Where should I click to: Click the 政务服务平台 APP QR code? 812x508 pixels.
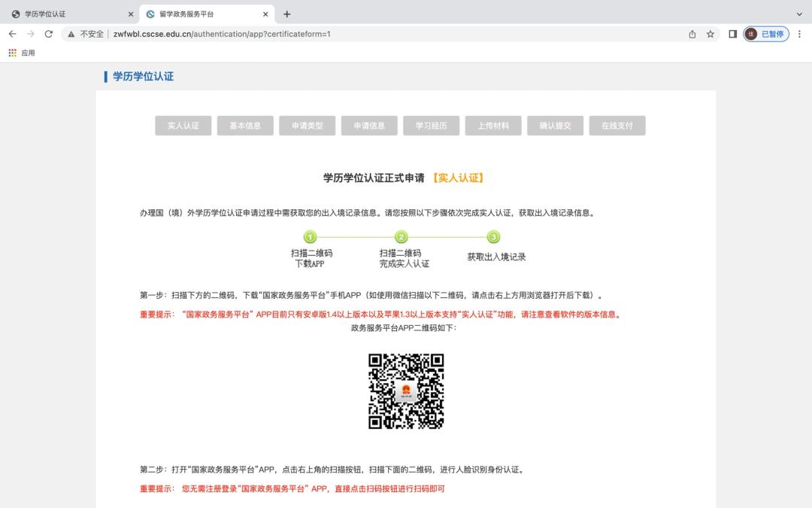[406, 391]
